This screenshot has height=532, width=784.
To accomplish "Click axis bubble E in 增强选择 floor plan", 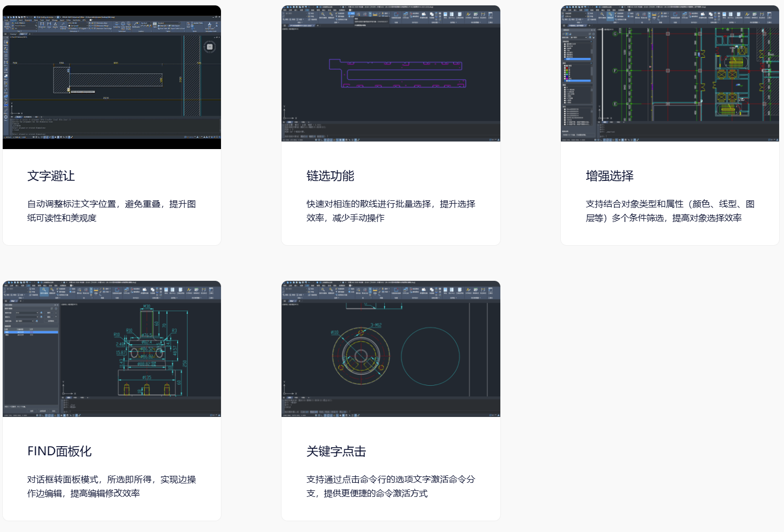I will (615, 104).
